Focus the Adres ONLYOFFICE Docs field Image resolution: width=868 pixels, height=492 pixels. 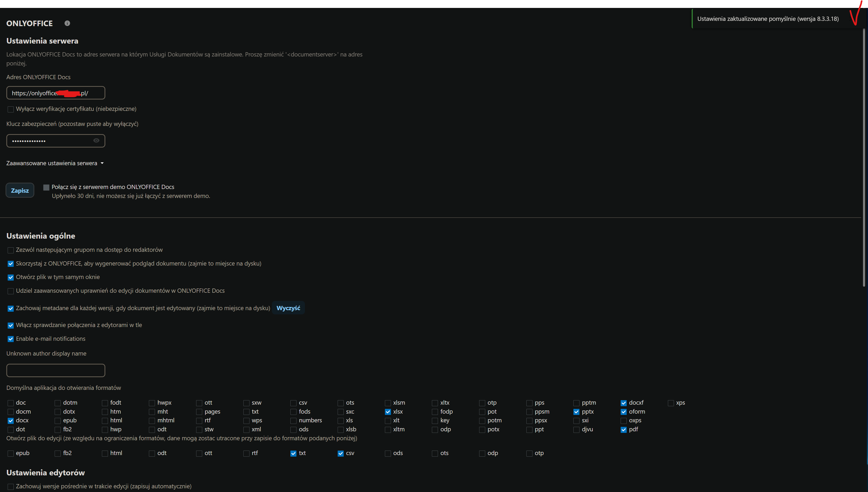[x=56, y=93]
